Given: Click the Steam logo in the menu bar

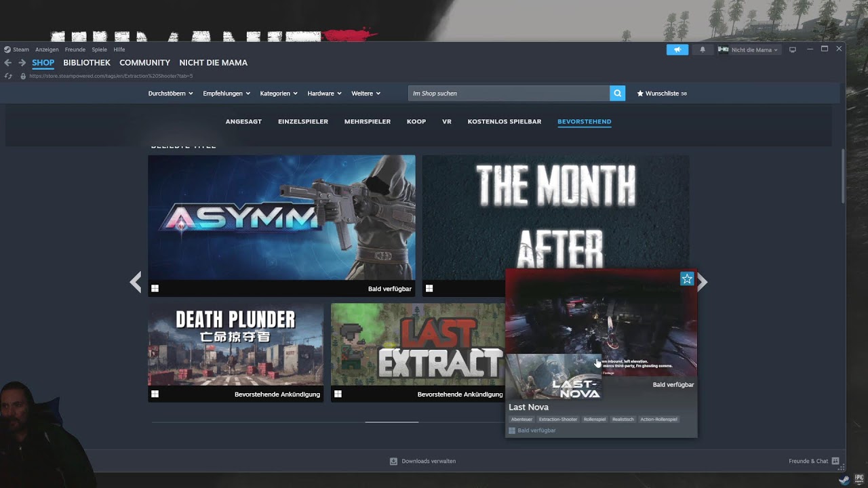Looking at the screenshot, I should [7, 49].
